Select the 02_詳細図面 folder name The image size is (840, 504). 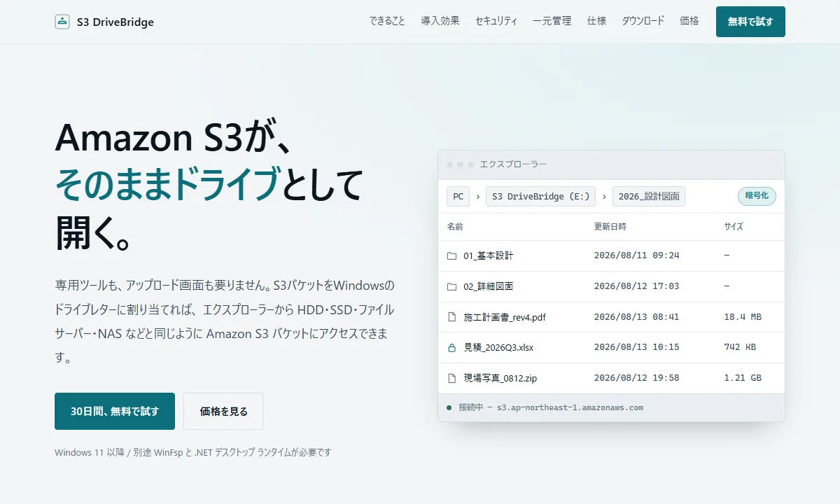[x=489, y=286]
